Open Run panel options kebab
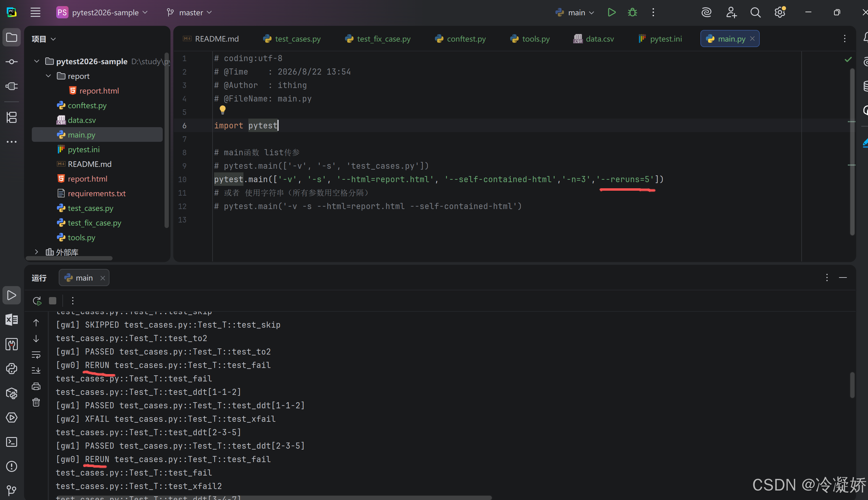This screenshot has height=500, width=868. pos(827,278)
